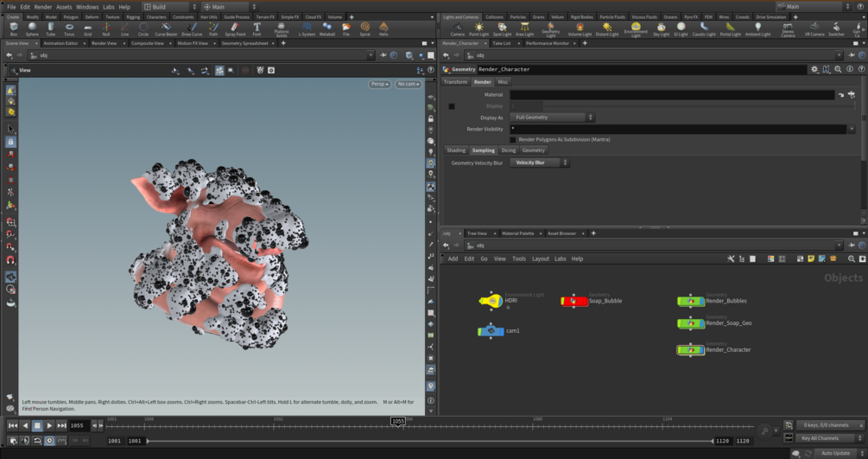
Task: Click the HDRI environment light node
Action: click(491, 301)
